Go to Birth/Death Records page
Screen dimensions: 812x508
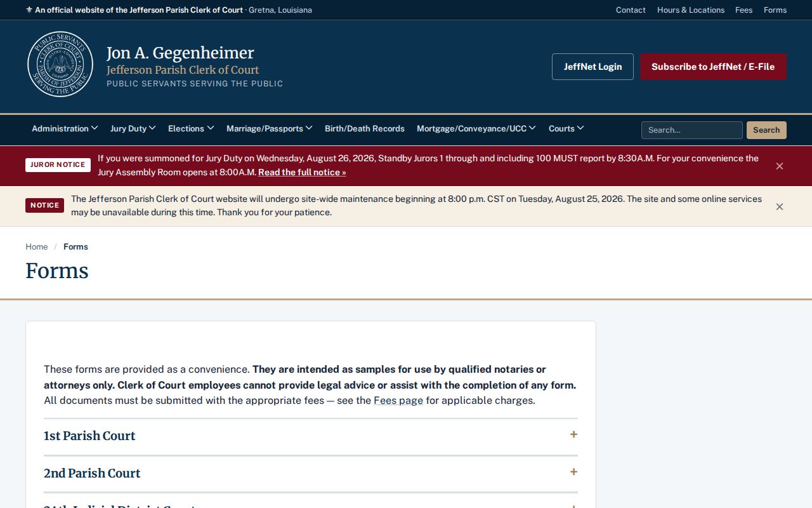click(365, 128)
